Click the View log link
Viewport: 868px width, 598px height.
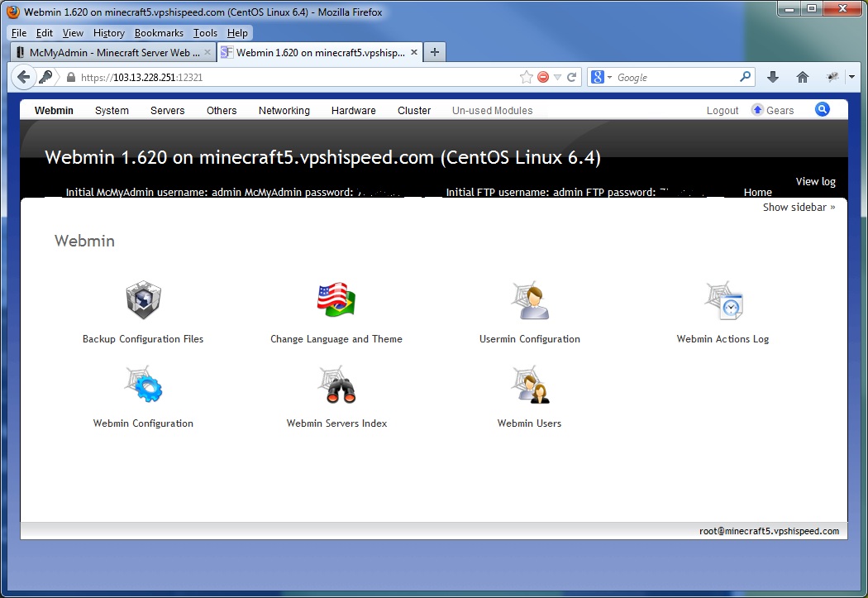[815, 182]
